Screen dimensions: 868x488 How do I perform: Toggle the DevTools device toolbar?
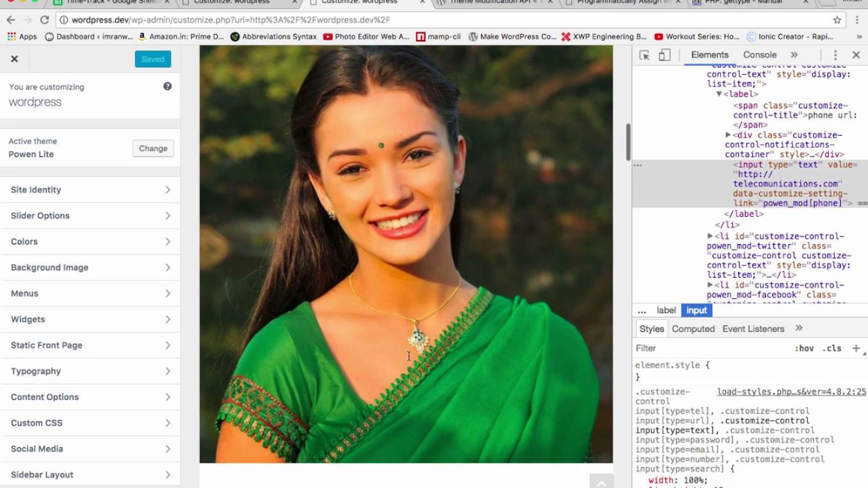point(665,55)
